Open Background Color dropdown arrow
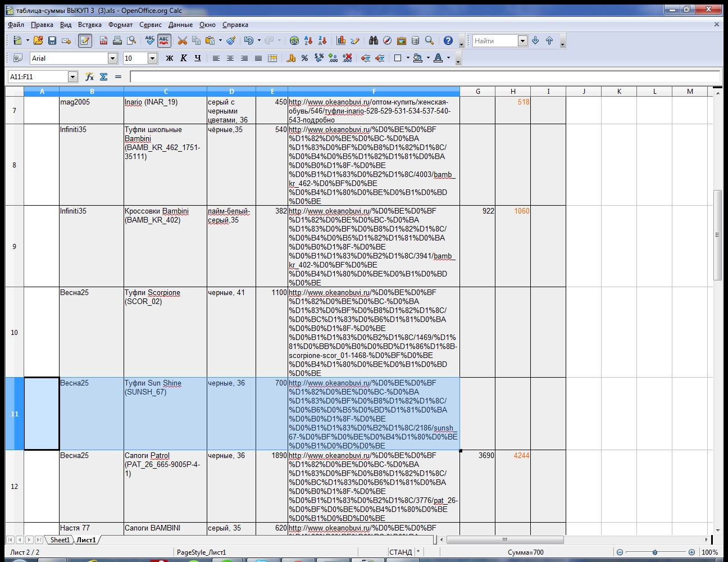 (x=428, y=58)
